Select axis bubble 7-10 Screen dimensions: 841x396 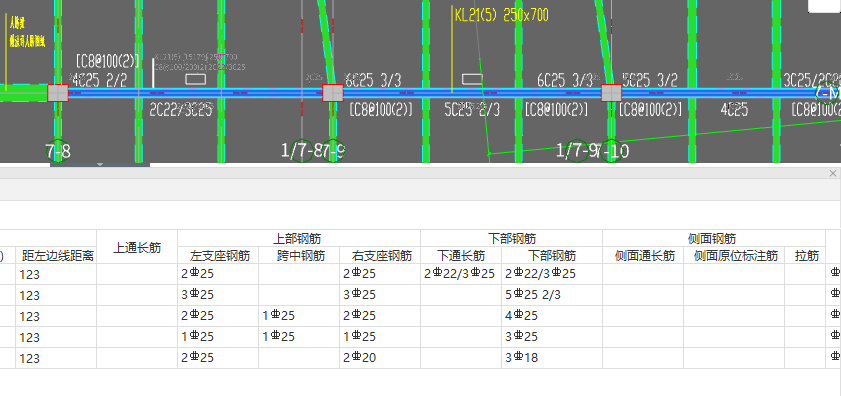pos(611,151)
